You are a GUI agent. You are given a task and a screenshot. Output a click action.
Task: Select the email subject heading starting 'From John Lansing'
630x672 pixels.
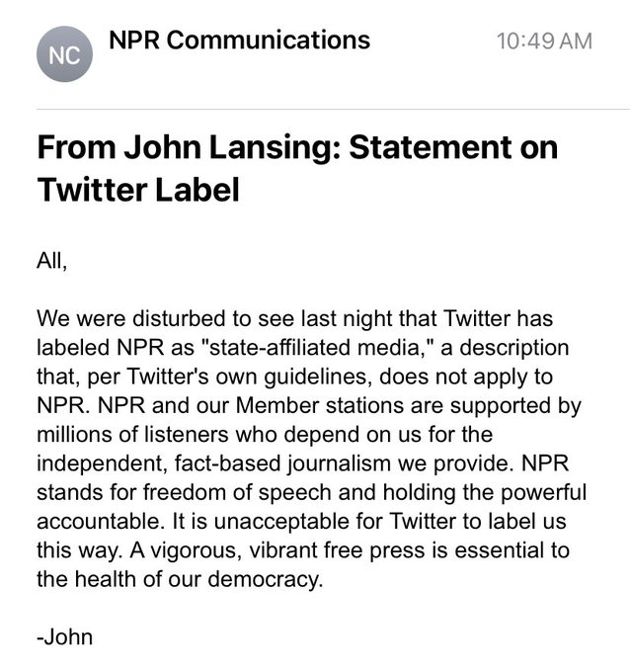[x=296, y=148]
